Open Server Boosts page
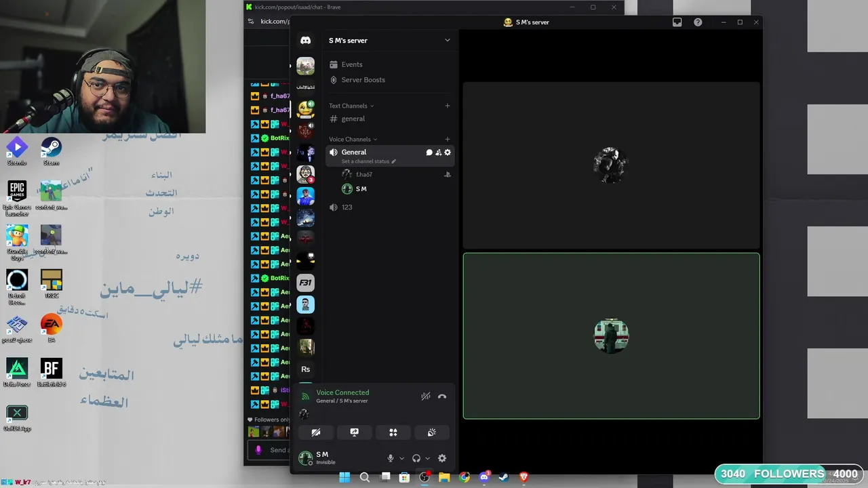 pos(363,80)
